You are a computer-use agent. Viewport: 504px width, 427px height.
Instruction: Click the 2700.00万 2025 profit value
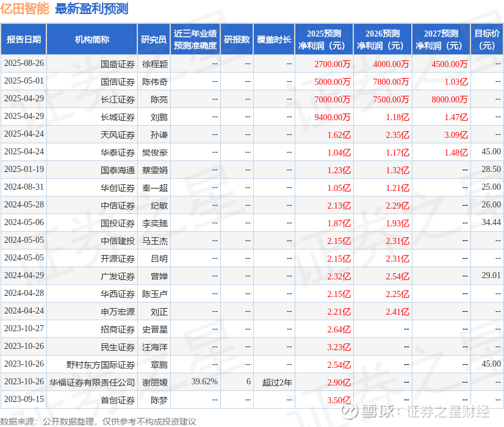pyautogui.click(x=333, y=64)
